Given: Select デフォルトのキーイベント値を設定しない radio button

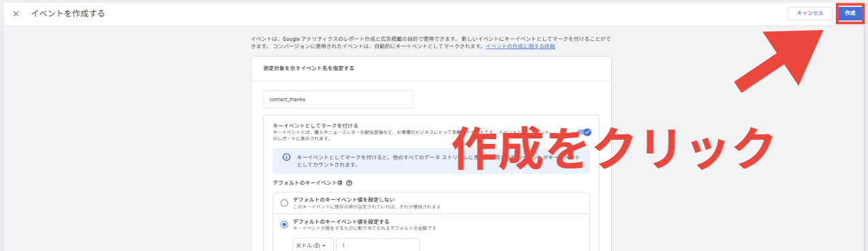Looking at the screenshot, I should [x=284, y=203].
